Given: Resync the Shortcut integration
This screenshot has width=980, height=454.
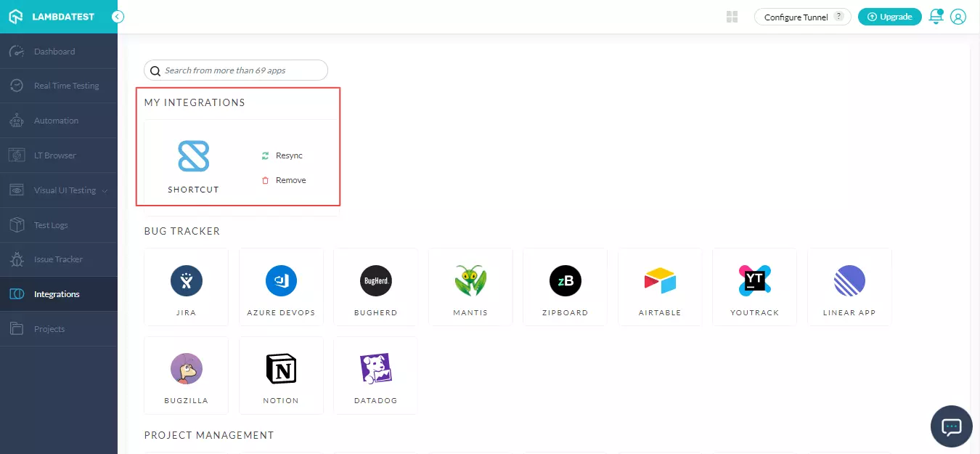Looking at the screenshot, I should pos(282,155).
